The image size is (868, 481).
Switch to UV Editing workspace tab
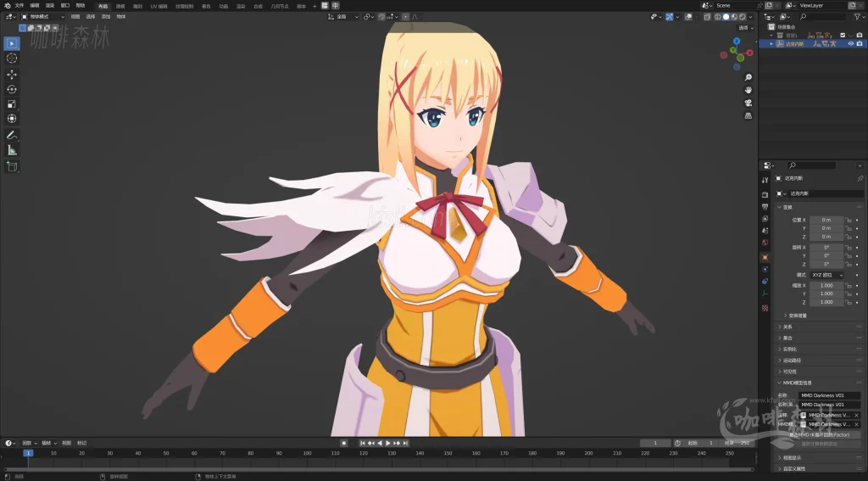pyautogui.click(x=159, y=6)
